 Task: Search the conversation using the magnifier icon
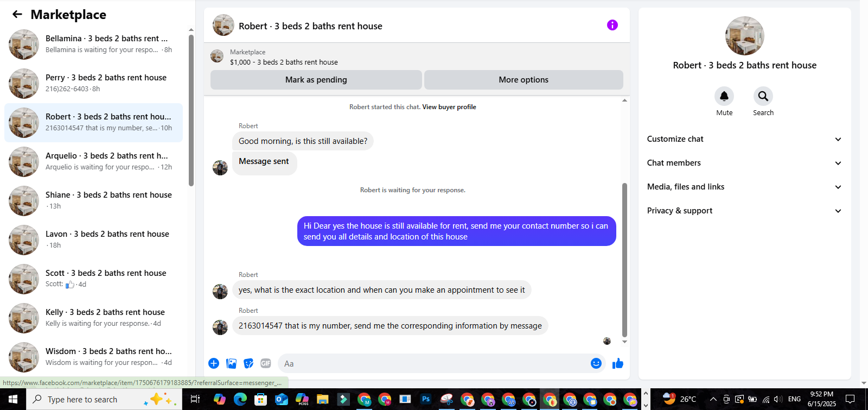pos(763,96)
